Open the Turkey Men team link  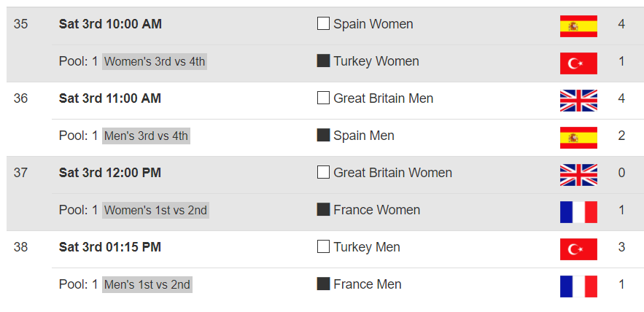coord(366,247)
